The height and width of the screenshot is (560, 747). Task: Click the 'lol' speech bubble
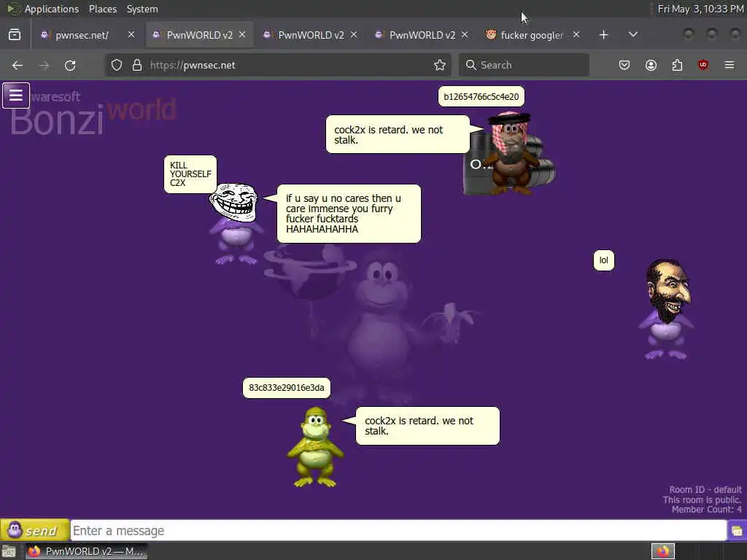pyautogui.click(x=603, y=260)
